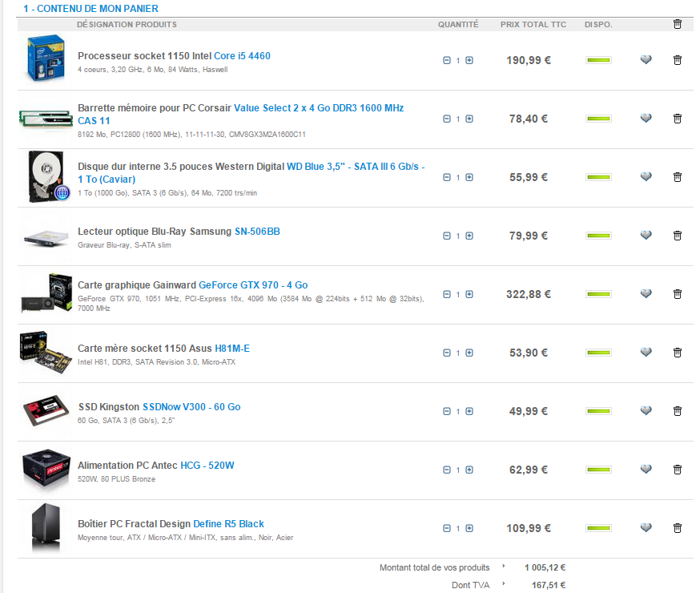Remove Antec HCG 520W power supply
The height and width of the screenshot is (593, 700).
678,470
